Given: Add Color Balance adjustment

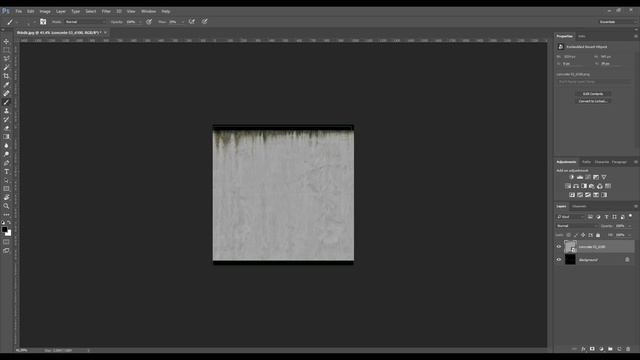Looking at the screenshot, I should (x=576, y=186).
